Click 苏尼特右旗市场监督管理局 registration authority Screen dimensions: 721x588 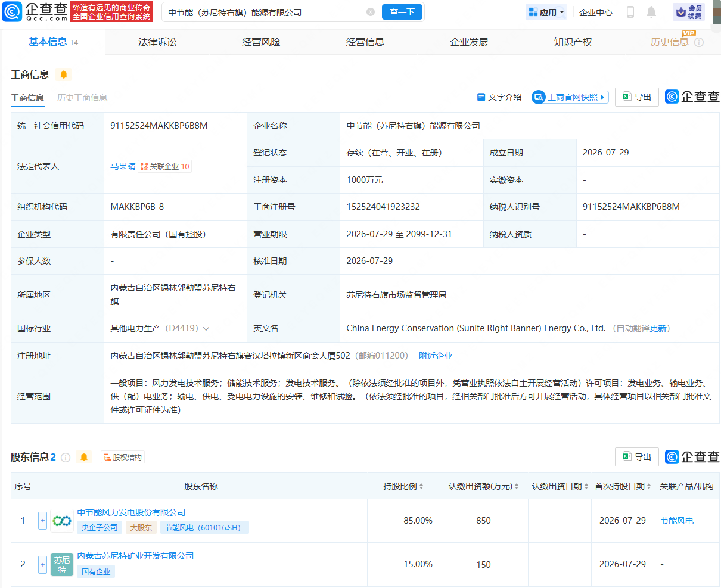coord(396,295)
